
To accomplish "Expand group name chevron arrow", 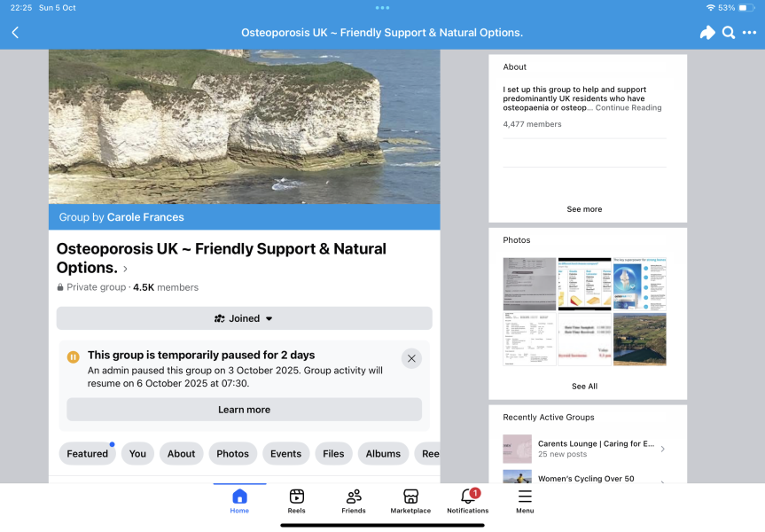I will tap(126, 270).
